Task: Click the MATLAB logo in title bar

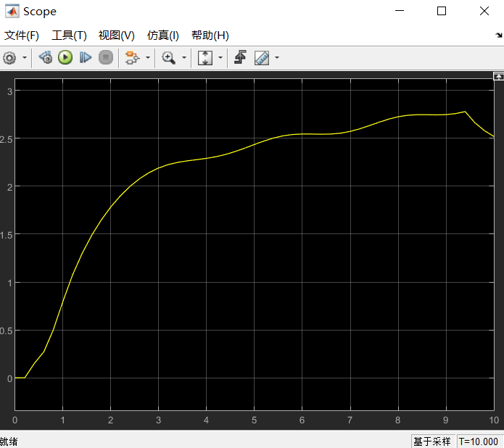Action: 12,12
